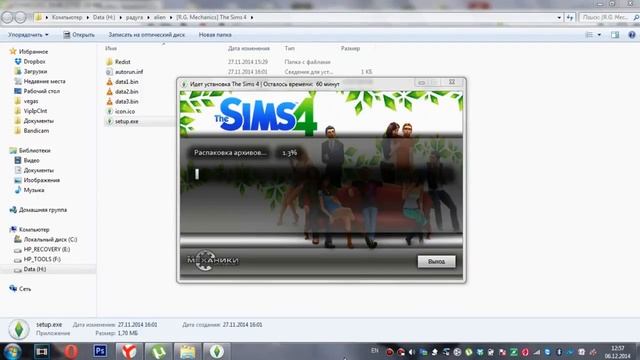Click the volume speaker tray icon
Image resolution: width=640 pixels, height=360 pixels.
[412, 352]
